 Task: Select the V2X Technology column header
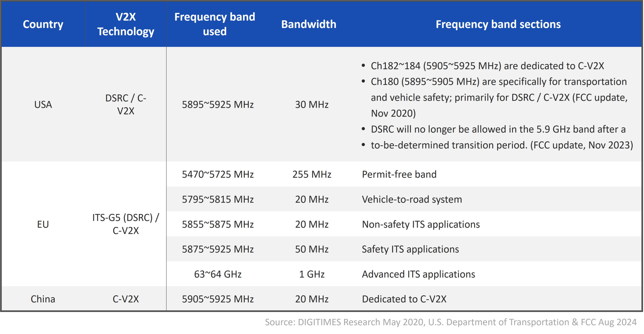(125, 24)
